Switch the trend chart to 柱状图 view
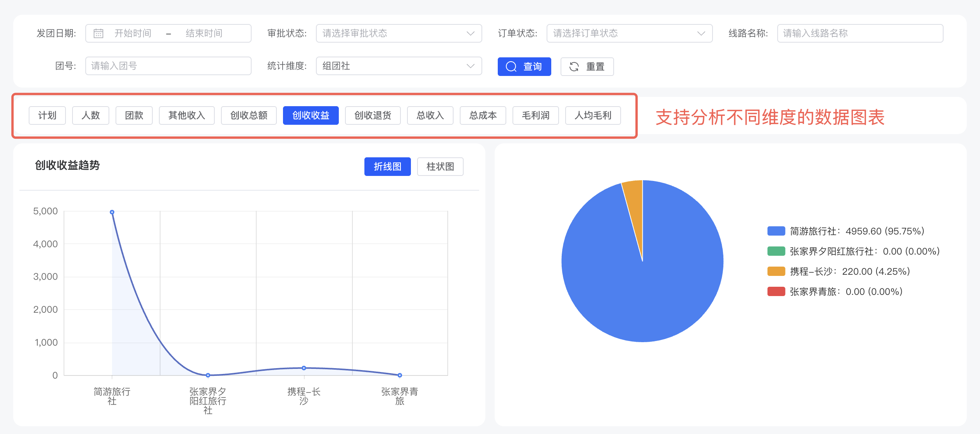 [440, 166]
